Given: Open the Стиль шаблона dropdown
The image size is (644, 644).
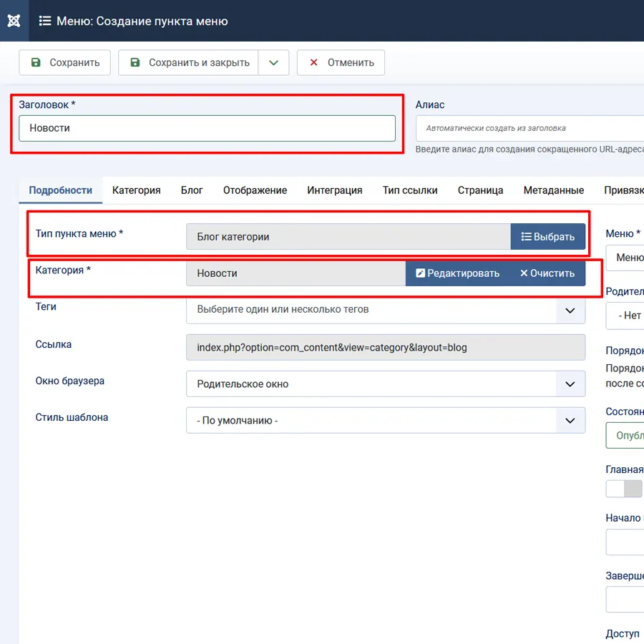Looking at the screenshot, I should pyautogui.click(x=385, y=421).
